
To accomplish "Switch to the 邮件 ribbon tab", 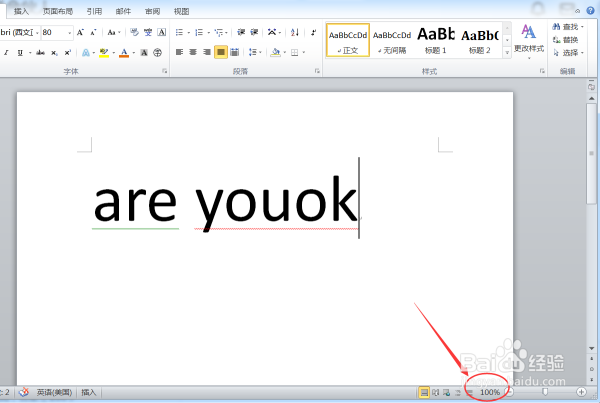I will point(123,11).
